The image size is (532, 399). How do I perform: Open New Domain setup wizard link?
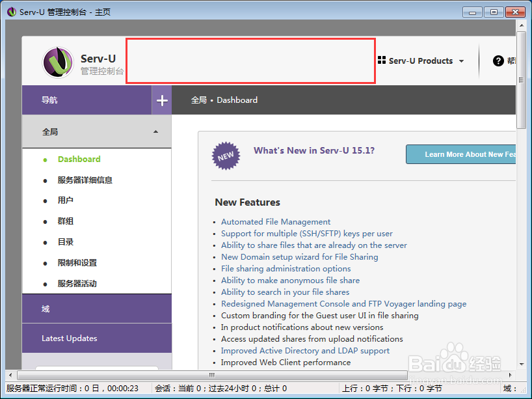point(300,257)
